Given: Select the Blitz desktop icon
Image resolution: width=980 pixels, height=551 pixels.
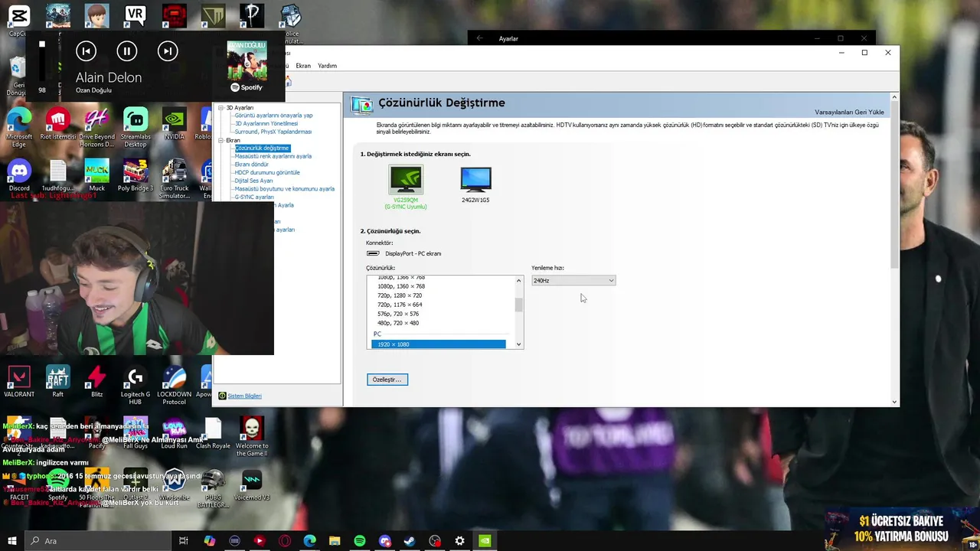Looking at the screenshot, I should tap(96, 382).
